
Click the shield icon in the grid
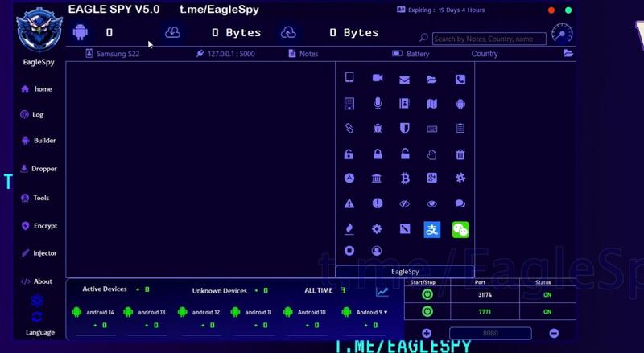coord(405,129)
